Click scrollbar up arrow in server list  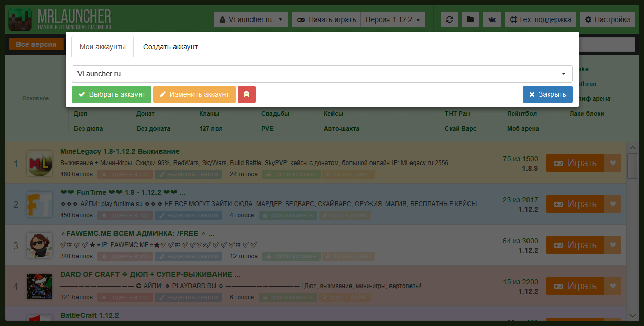coord(632,147)
